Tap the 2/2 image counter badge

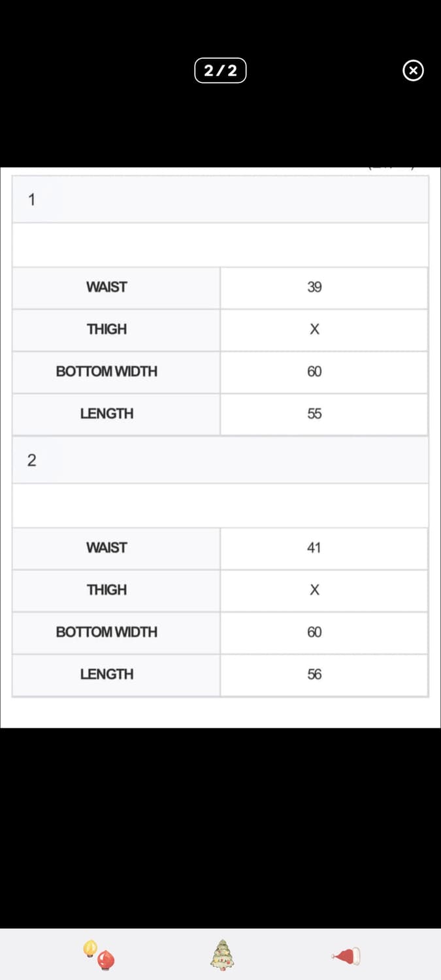click(x=220, y=71)
